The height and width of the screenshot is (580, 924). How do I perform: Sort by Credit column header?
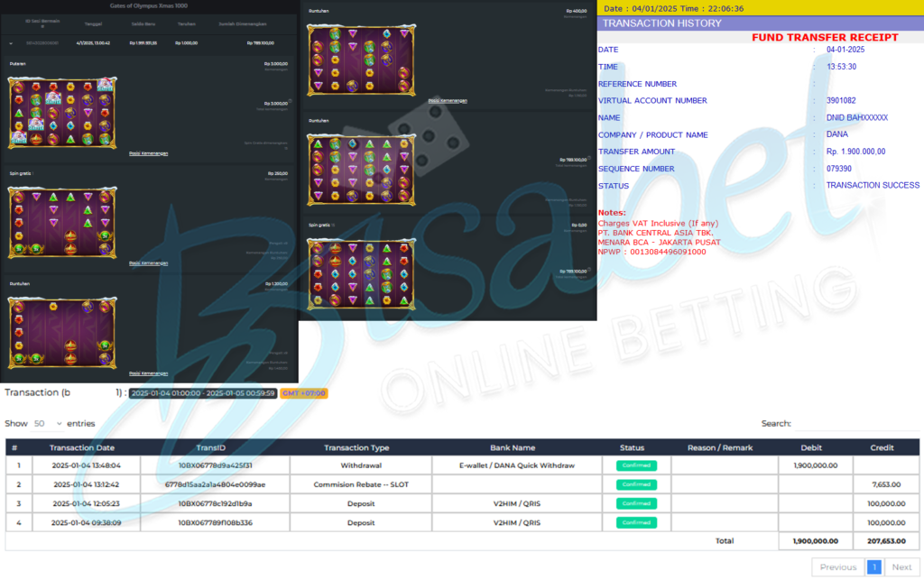pyautogui.click(x=882, y=447)
